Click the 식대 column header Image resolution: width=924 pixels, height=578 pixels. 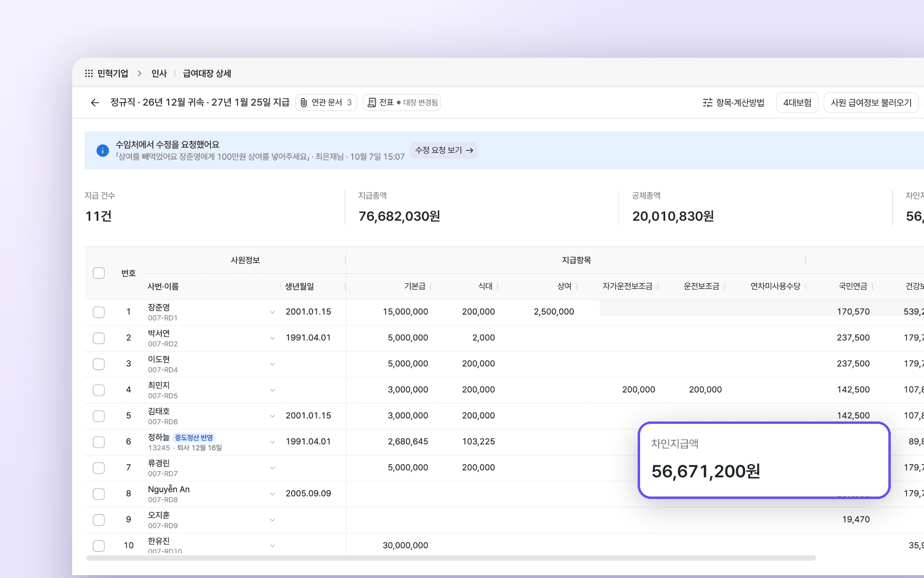pos(485,286)
